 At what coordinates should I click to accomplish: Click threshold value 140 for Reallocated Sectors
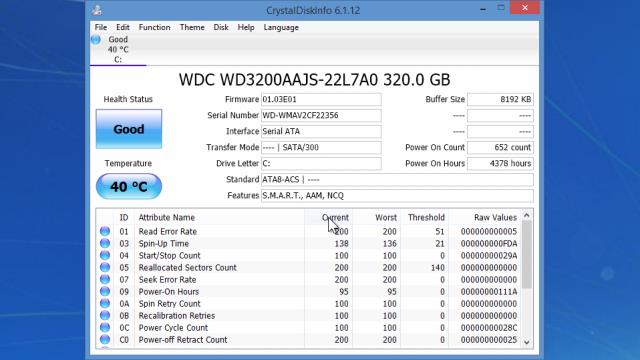[438, 268]
